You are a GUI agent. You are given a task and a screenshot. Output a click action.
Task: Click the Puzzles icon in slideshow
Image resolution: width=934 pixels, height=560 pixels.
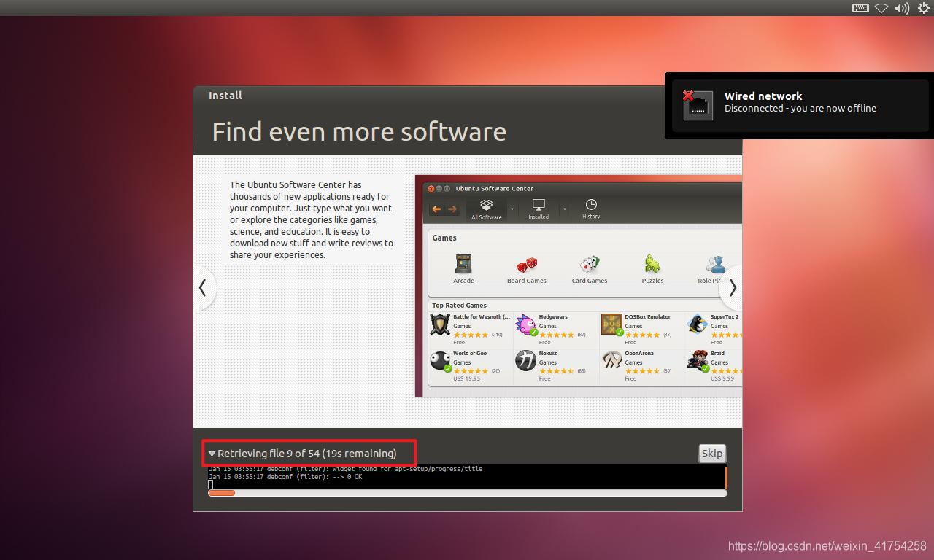(652, 264)
